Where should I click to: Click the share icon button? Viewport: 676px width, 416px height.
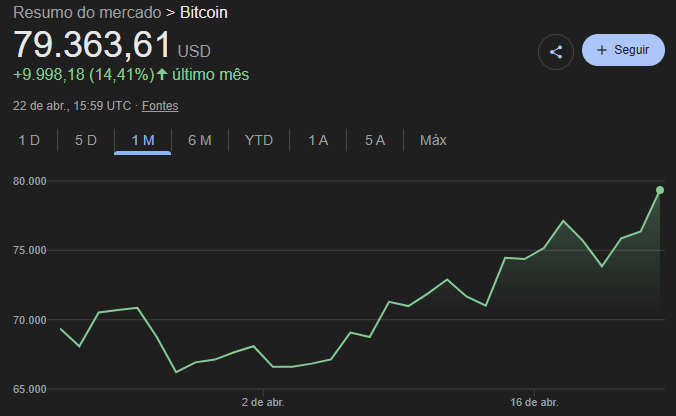click(556, 52)
